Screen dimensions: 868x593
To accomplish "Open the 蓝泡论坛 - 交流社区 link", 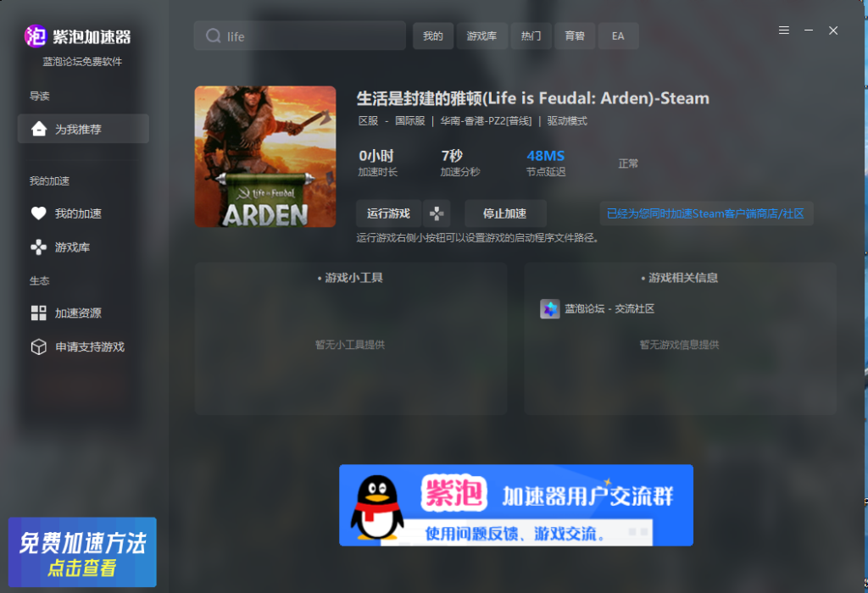I will pyautogui.click(x=609, y=308).
